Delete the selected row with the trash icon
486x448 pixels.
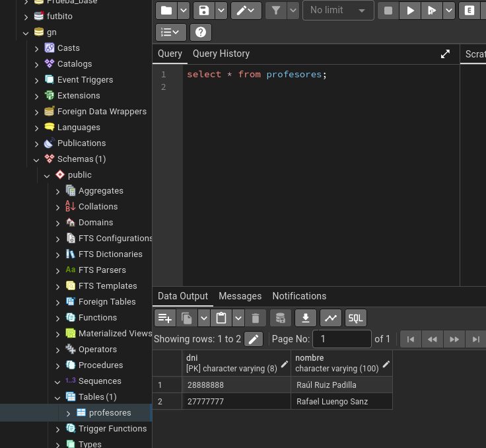[x=256, y=318]
